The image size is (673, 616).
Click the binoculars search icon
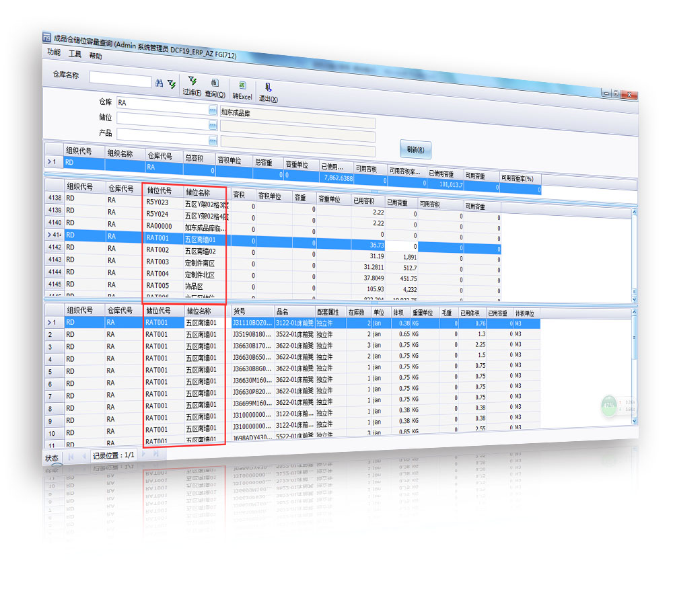point(160,82)
